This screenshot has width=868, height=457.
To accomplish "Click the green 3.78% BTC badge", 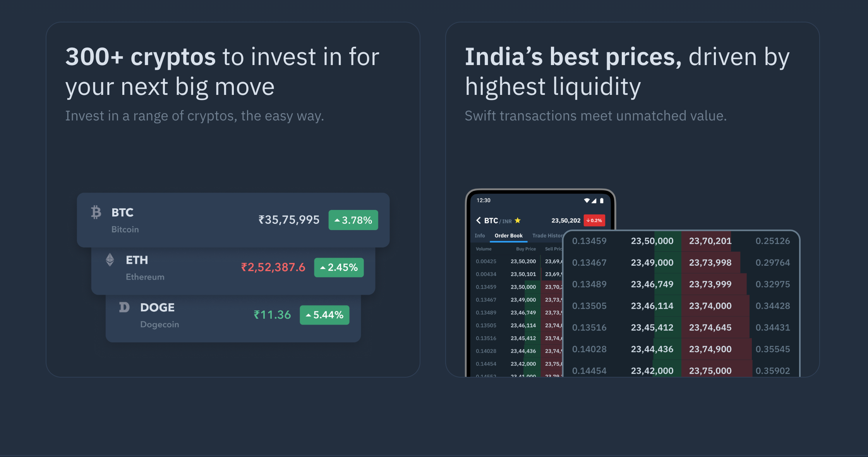I will pos(353,220).
